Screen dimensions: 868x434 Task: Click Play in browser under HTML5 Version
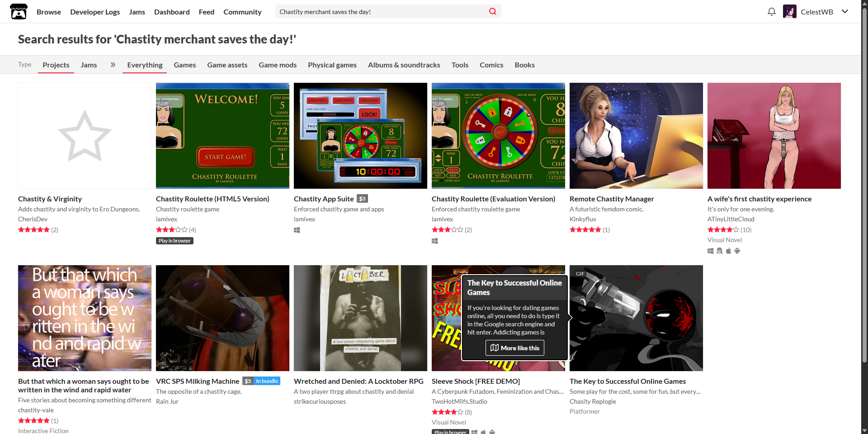click(x=175, y=241)
